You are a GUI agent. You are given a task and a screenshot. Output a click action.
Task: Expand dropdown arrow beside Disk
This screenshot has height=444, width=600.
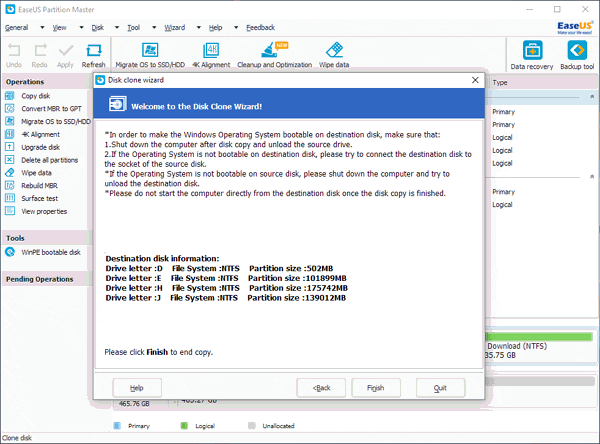pos(117,28)
